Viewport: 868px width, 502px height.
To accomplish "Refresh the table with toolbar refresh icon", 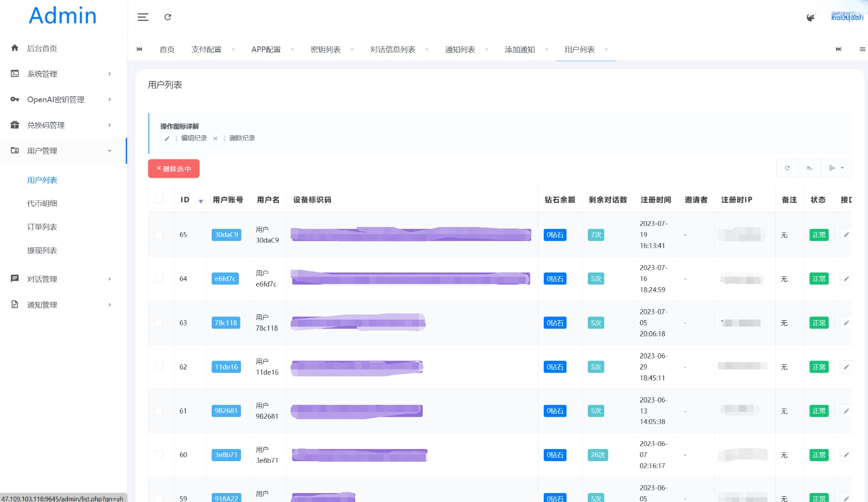I will click(x=787, y=168).
